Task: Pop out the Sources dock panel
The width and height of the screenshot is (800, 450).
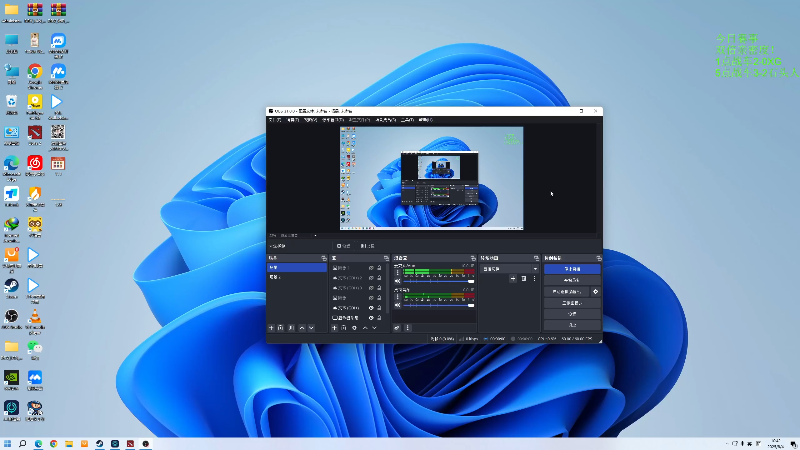Action: point(386,258)
